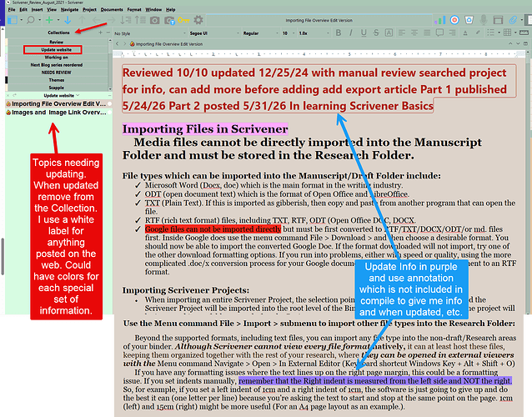The height and width of the screenshot is (417, 532).
Task: Open the Regular font weight dropdown
Action: 260,33
